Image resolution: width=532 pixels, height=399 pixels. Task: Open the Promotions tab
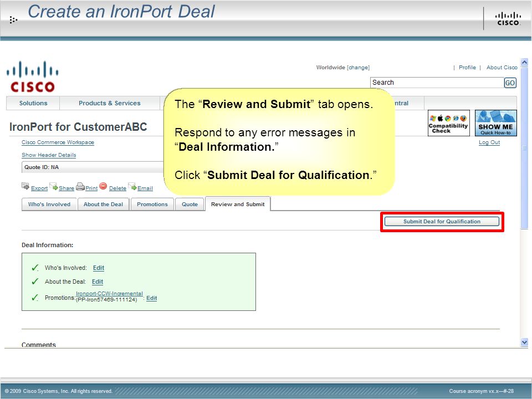152,204
